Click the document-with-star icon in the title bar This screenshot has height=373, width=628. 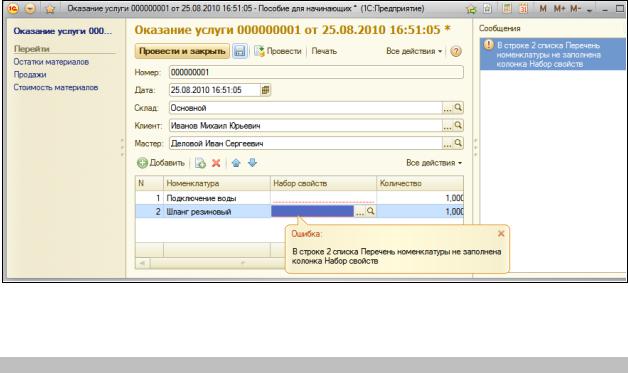(x=487, y=8)
